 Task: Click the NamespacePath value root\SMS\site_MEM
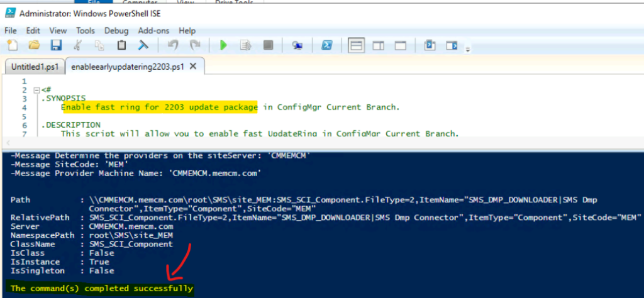click(131, 235)
